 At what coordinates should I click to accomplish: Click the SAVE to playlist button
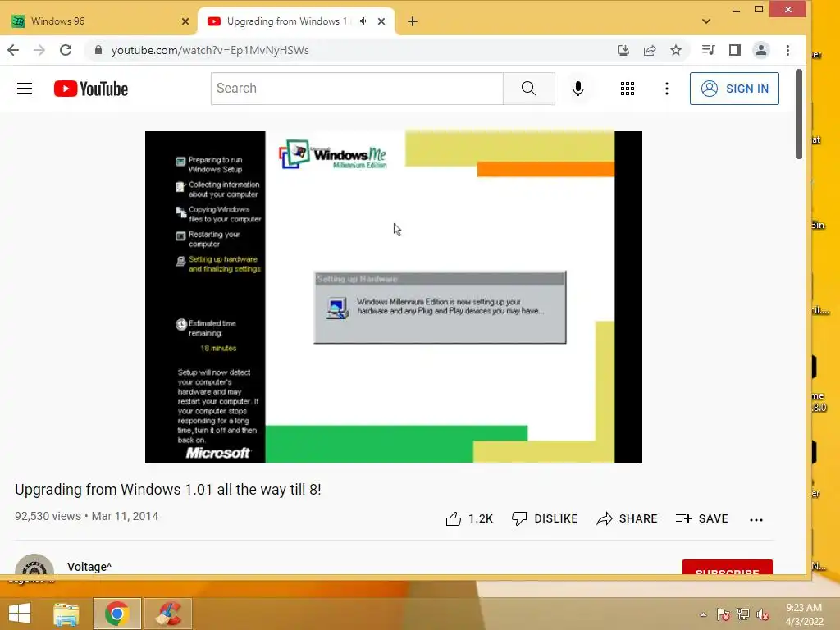click(702, 518)
